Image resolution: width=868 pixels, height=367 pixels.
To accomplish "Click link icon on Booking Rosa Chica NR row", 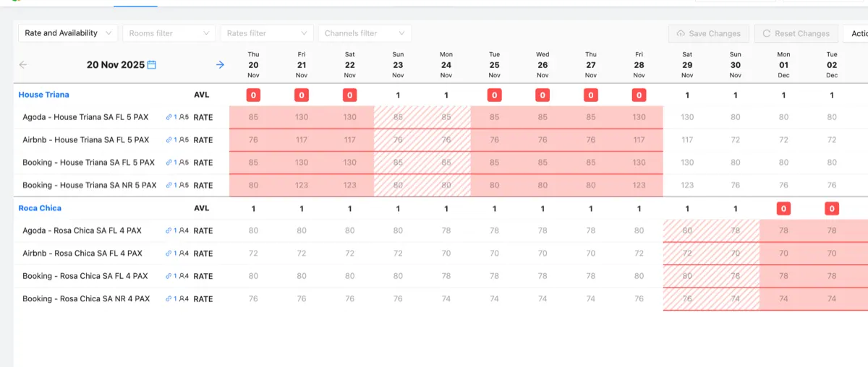I will [169, 298].
